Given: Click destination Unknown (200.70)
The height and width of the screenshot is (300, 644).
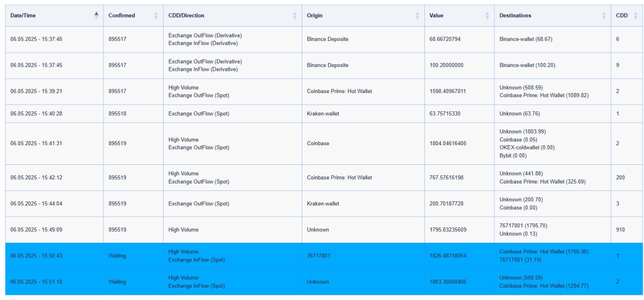Looking at the screenshot, I should (521, 200).
